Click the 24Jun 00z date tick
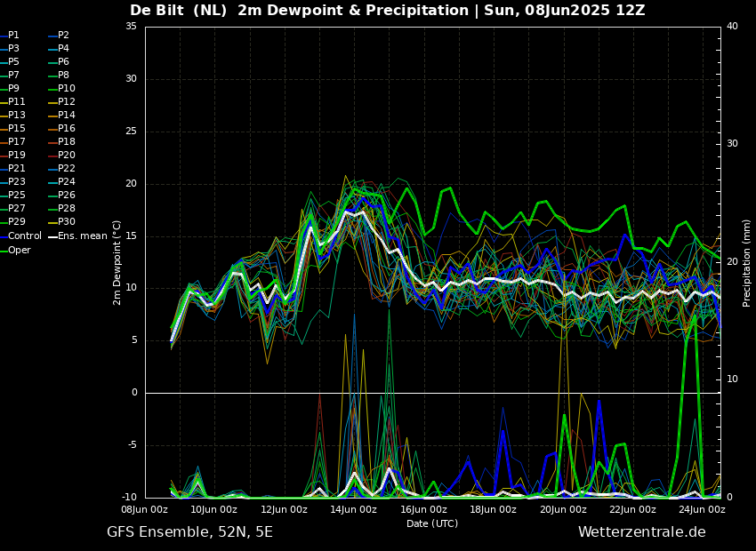The width and height of the screenshot is (756, 551). point(703,509)
